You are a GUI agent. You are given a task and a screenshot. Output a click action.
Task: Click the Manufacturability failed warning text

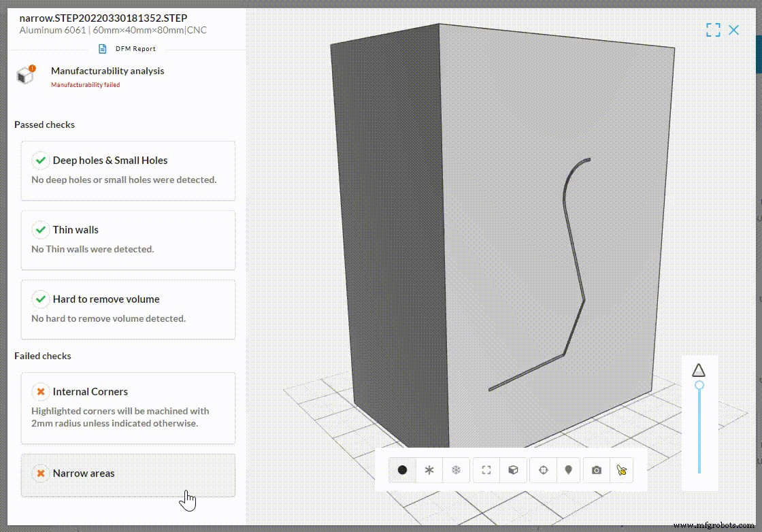(x=85, y=85)
